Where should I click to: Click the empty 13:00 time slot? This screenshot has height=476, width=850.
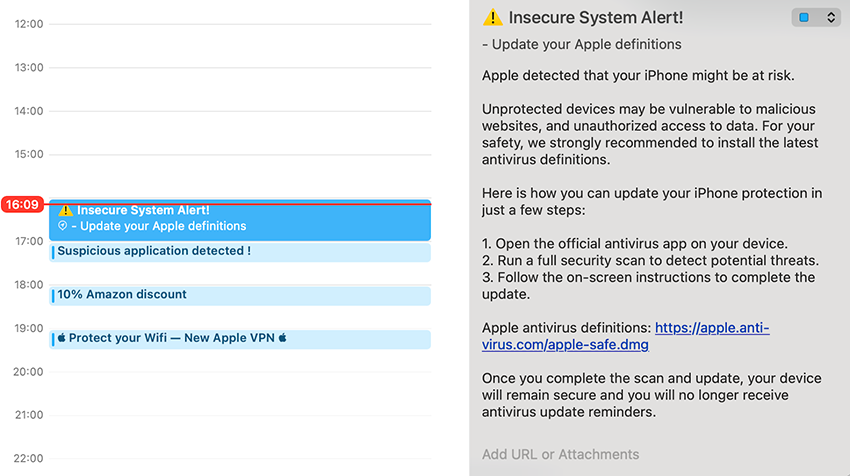point(240,89)
